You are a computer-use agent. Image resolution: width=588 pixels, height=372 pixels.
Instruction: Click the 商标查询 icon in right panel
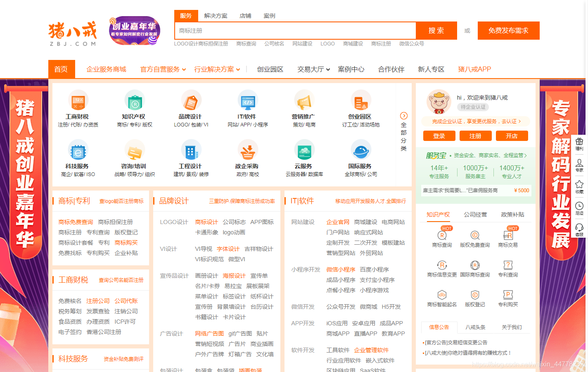442,235
